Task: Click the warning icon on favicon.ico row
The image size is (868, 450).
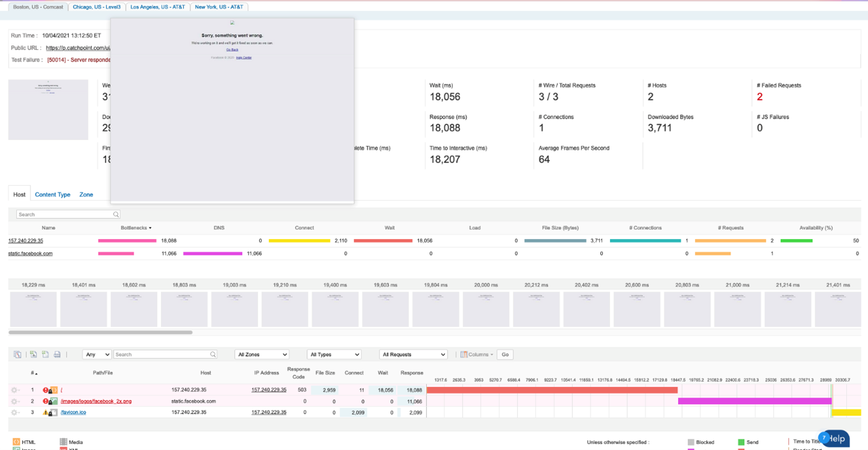Action: [46, 412]
